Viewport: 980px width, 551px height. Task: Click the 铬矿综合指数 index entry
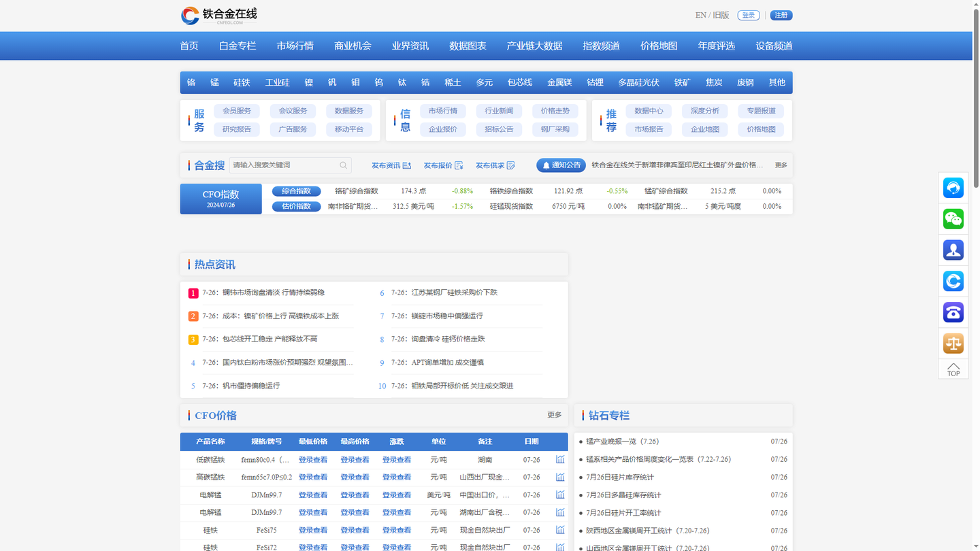[x=357, y=191]
